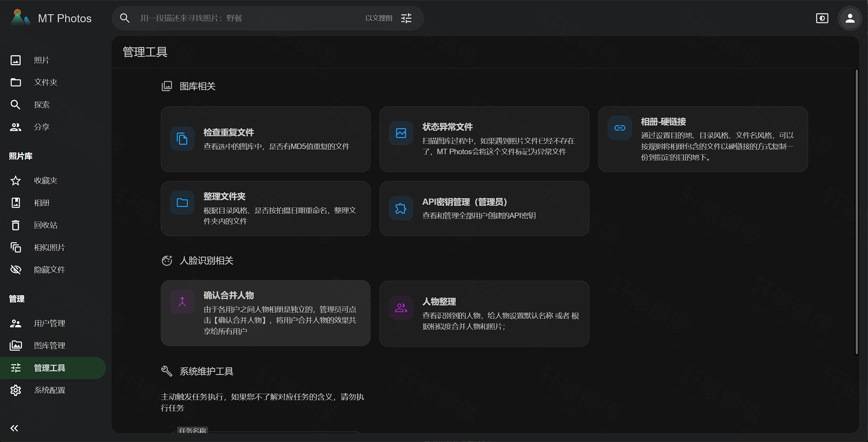868x442 pixels.
Task: Click the API密钥管理 puzzle icon
Action: [401, 208]
